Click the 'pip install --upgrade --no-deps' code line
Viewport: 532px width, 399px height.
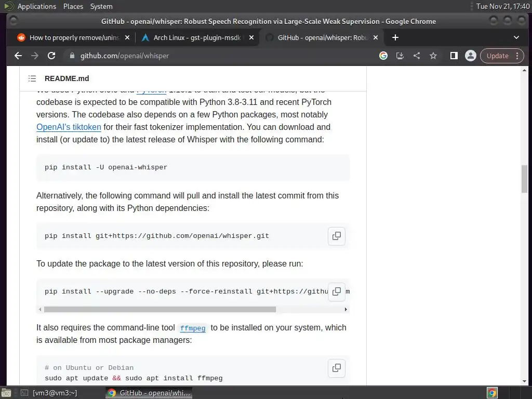coord(187,291)
